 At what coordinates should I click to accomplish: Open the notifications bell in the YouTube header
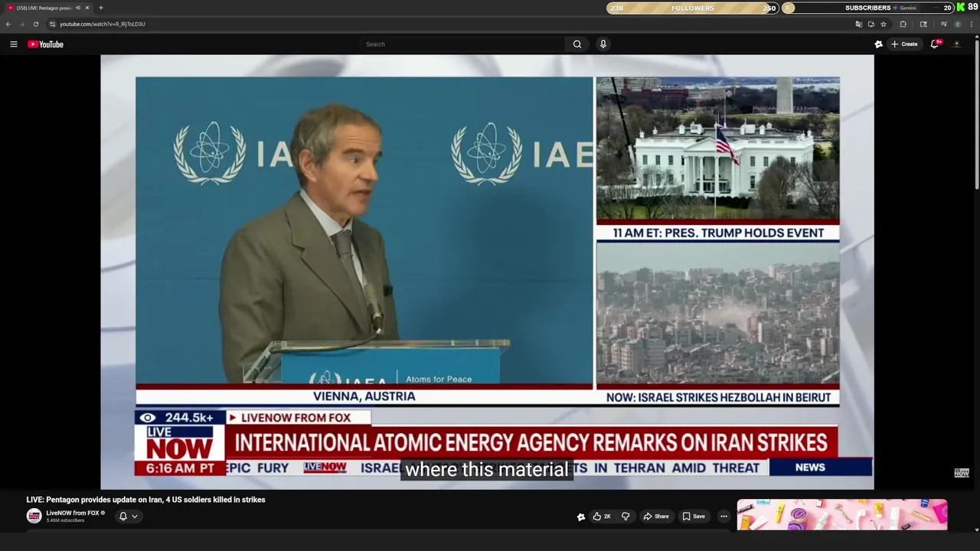click(x=935, y=44)
